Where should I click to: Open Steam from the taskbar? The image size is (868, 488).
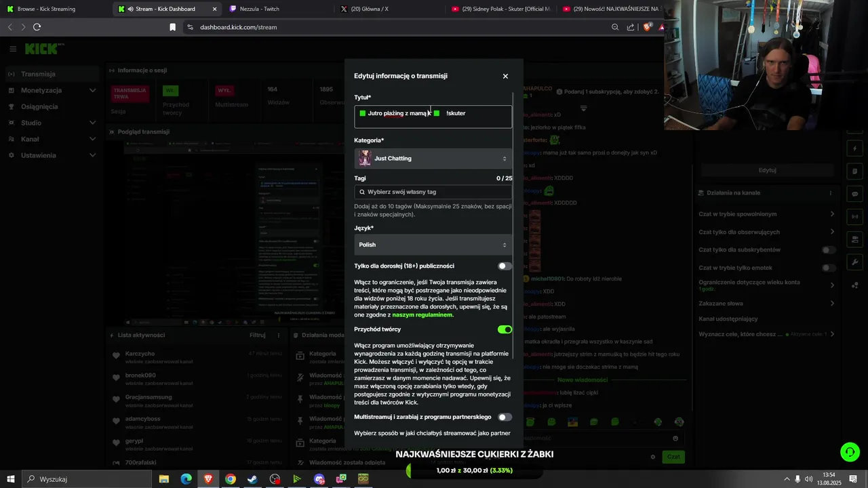[x=252, y=479]
